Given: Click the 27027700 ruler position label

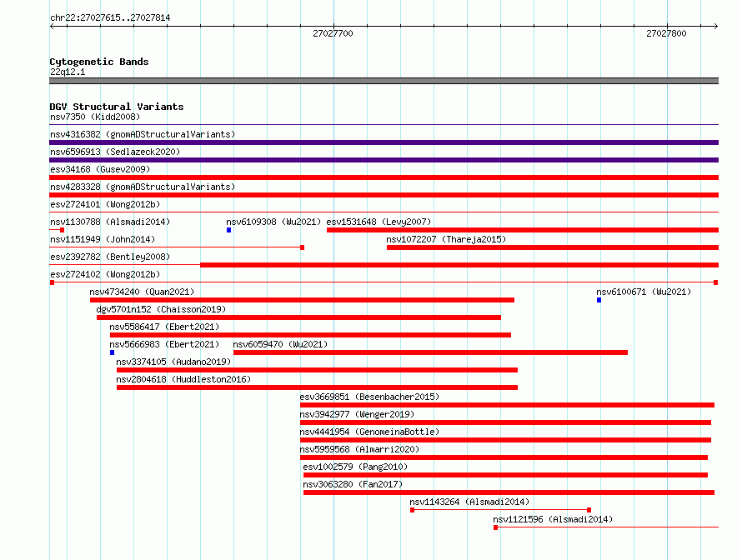Looking at the screenshot, I should point(333,33).
